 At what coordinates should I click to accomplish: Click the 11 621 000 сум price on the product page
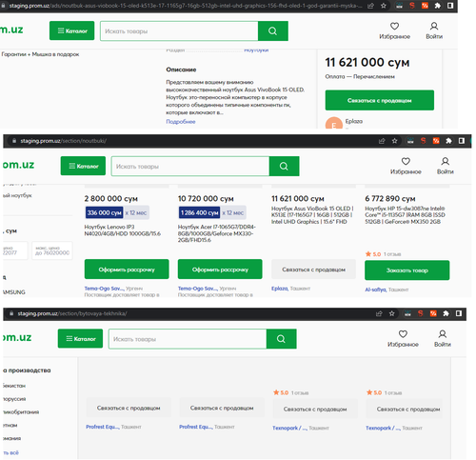[367, 62]
